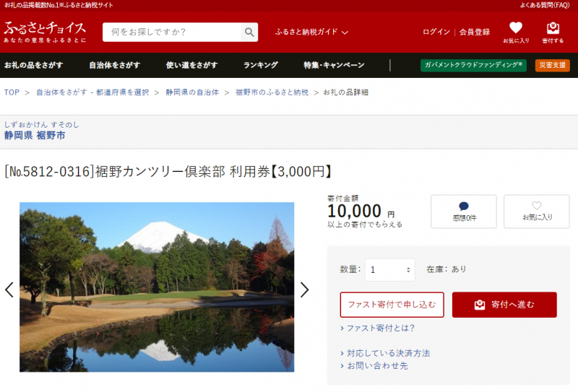Open the ログイン link

(436, 32)
